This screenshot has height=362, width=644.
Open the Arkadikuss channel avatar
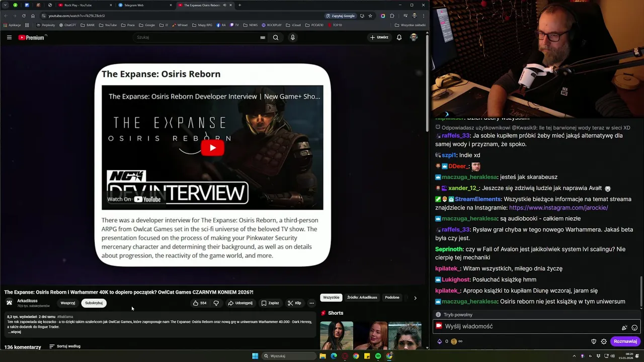(9, 303)
